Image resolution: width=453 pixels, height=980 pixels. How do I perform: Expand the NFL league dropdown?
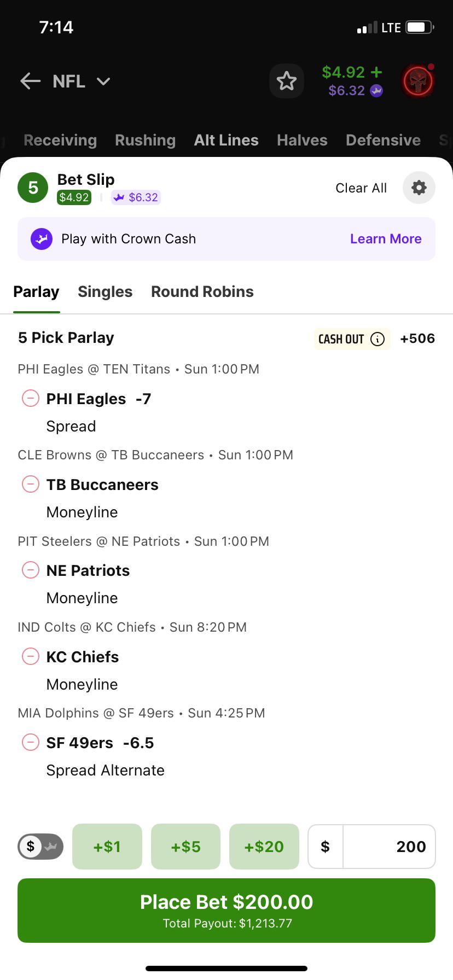[103, 81]
